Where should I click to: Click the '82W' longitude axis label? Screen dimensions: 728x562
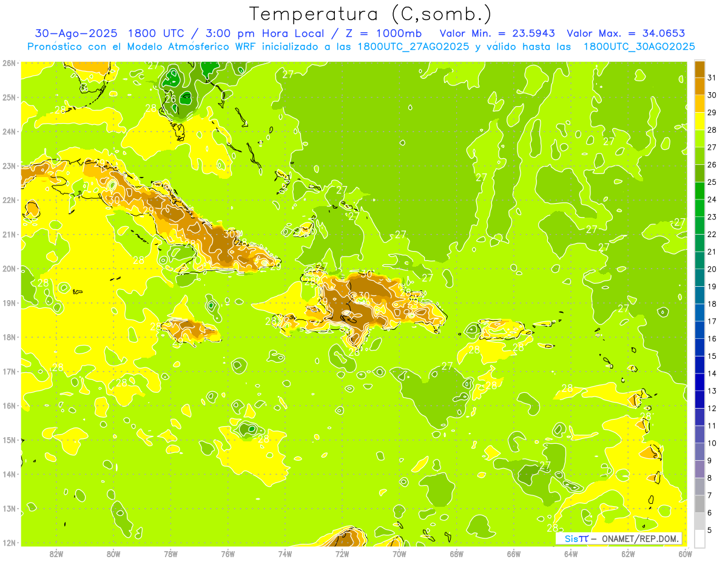tap(56, 554)
